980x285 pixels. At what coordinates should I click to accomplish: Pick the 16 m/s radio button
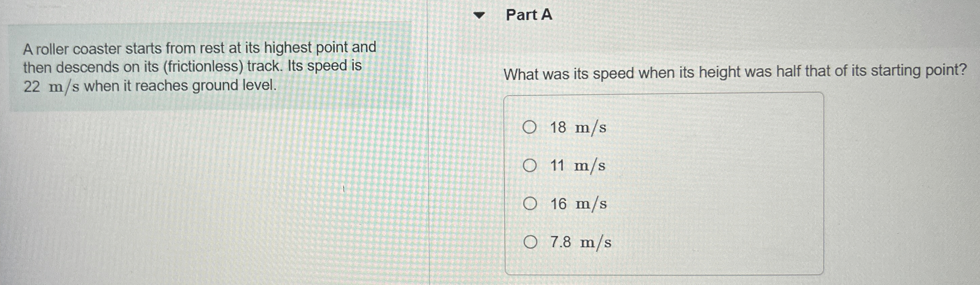click(x=529, y=204)
